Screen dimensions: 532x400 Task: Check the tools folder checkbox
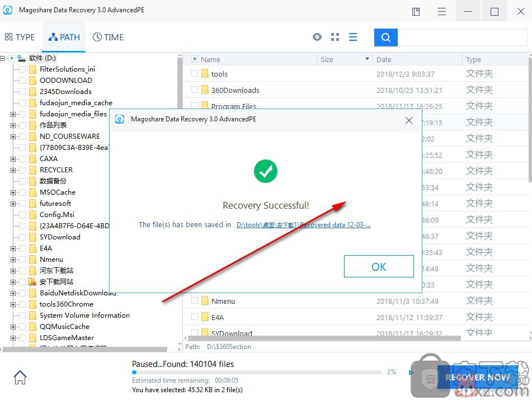(195, 73)
